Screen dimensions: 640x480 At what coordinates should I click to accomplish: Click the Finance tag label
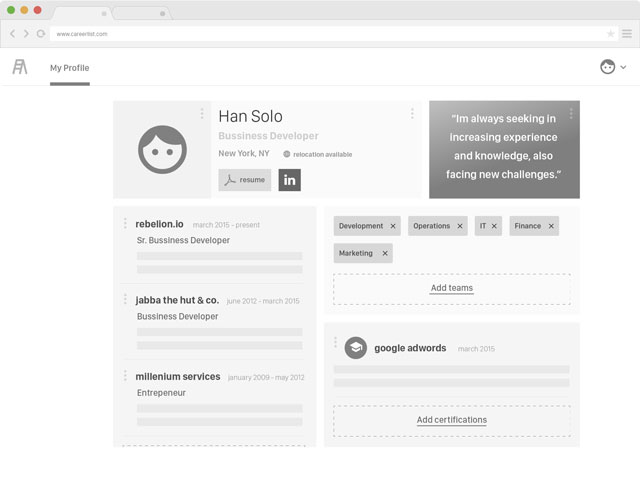[527, 226]
